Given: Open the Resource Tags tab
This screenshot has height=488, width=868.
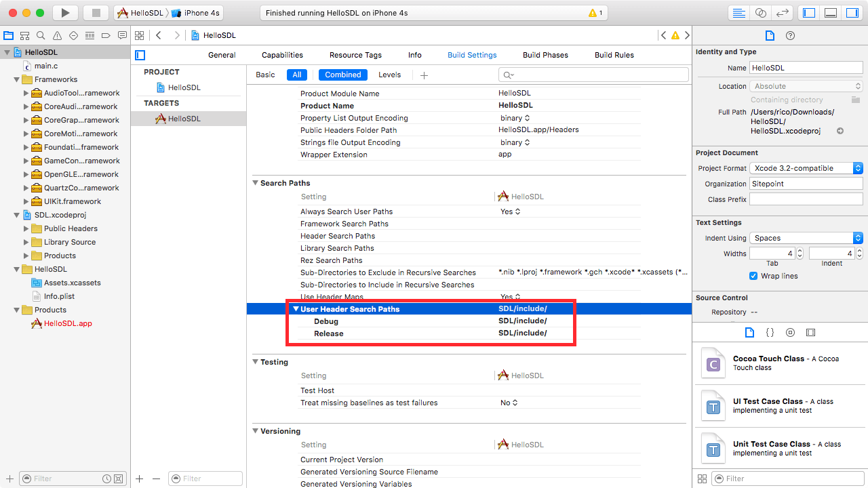Looking at the screenshot, I should tap(355, 55).
